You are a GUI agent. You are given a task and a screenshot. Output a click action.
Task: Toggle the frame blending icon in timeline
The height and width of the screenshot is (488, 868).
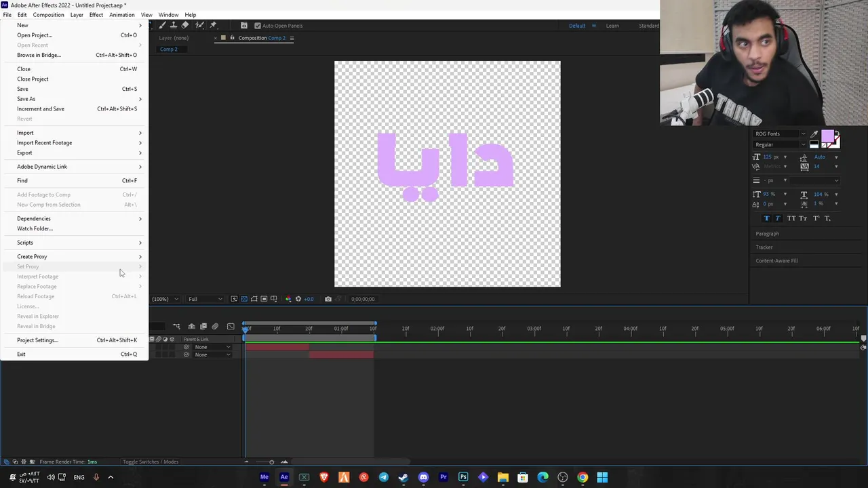pyautogui.click(x=203, y=327)
